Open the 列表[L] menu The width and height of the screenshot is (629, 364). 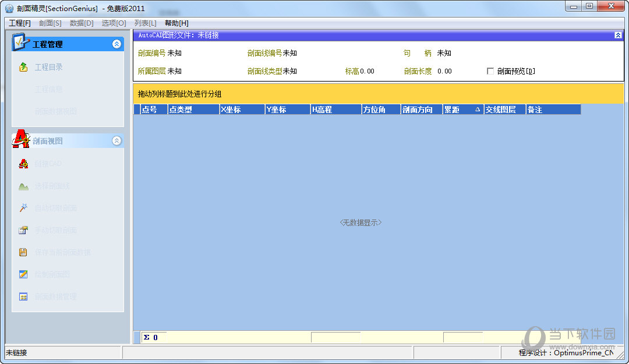coord(145,23)
